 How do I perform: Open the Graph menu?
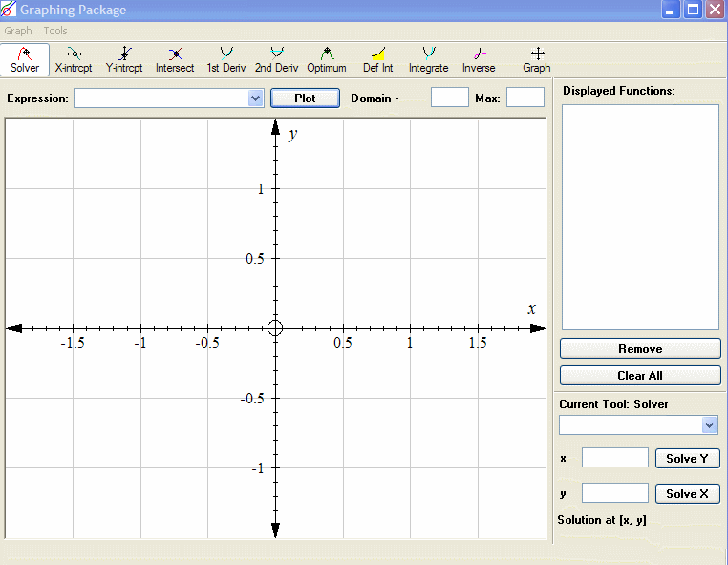[x=18, y=31]
